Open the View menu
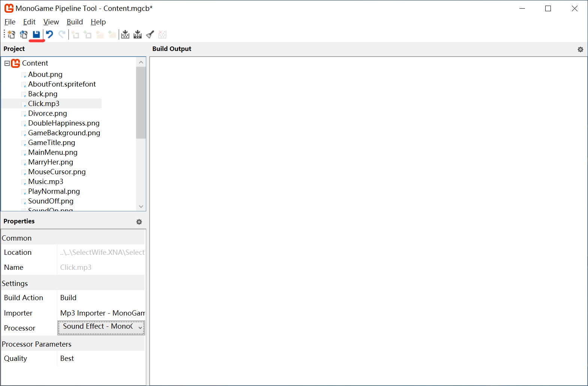The height and width of the screenshot is (386, 588). coord(51,22)
